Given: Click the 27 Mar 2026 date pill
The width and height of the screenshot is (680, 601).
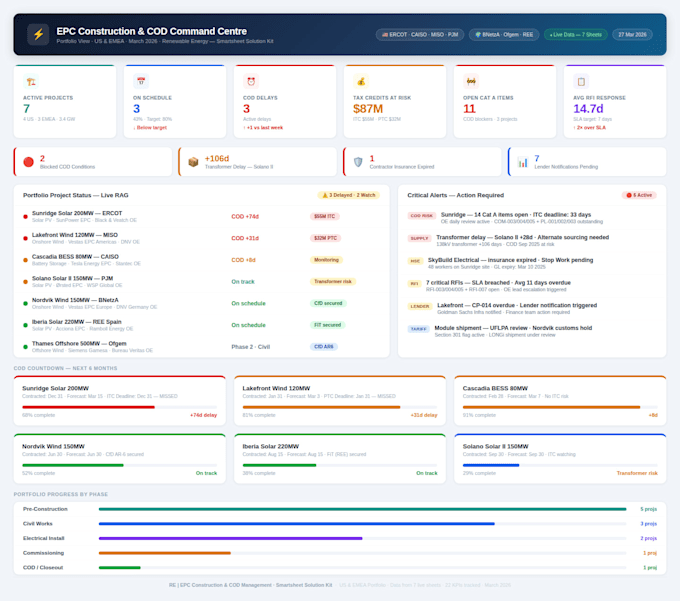Looking at the screenshot, I should (x=632, y=35).
